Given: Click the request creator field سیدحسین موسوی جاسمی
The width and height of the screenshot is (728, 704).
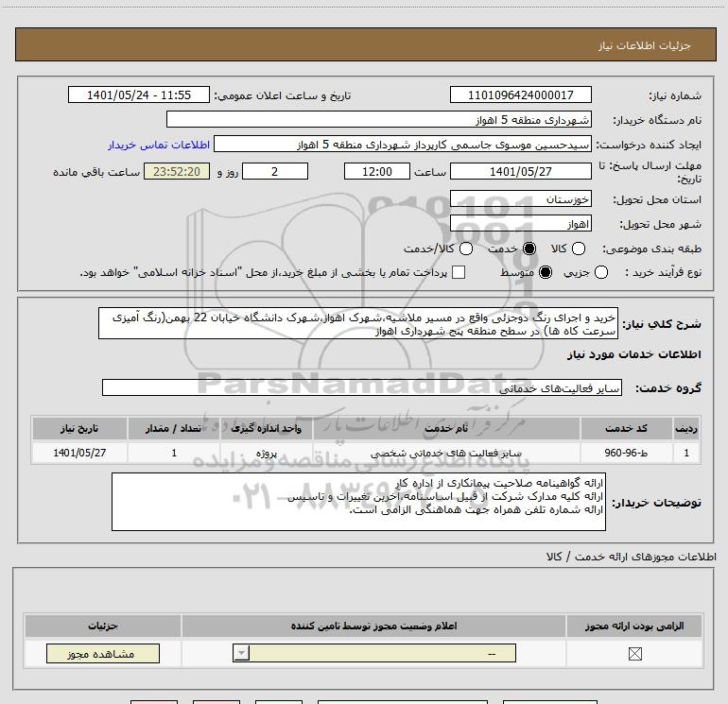Looking at the screenshot, I should click(403, 144).
